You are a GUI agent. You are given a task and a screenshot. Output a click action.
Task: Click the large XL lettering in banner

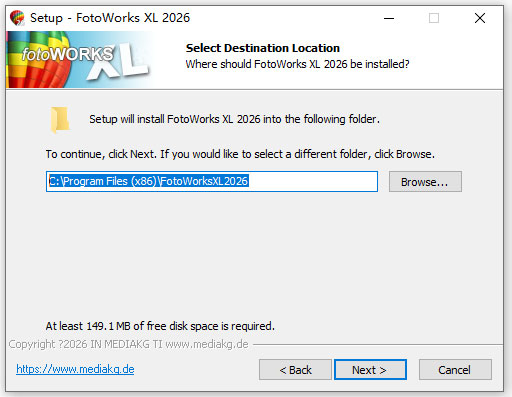(118, 64)
